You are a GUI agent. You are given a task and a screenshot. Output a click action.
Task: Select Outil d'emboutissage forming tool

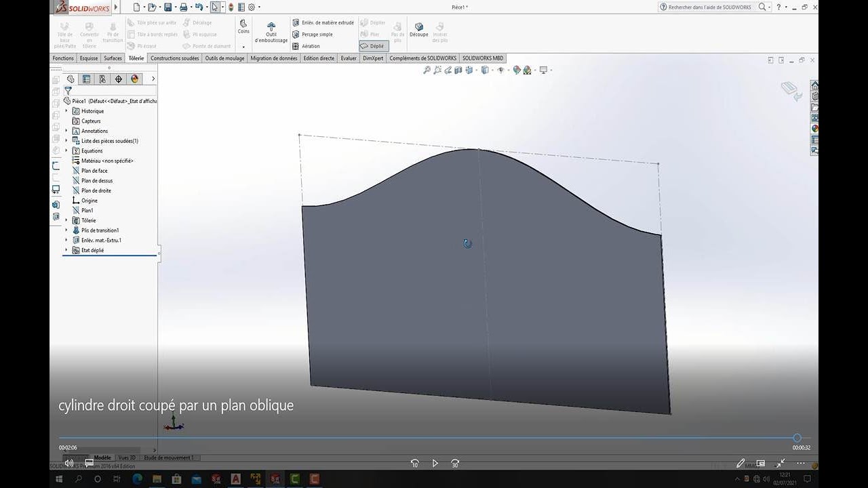271,33
